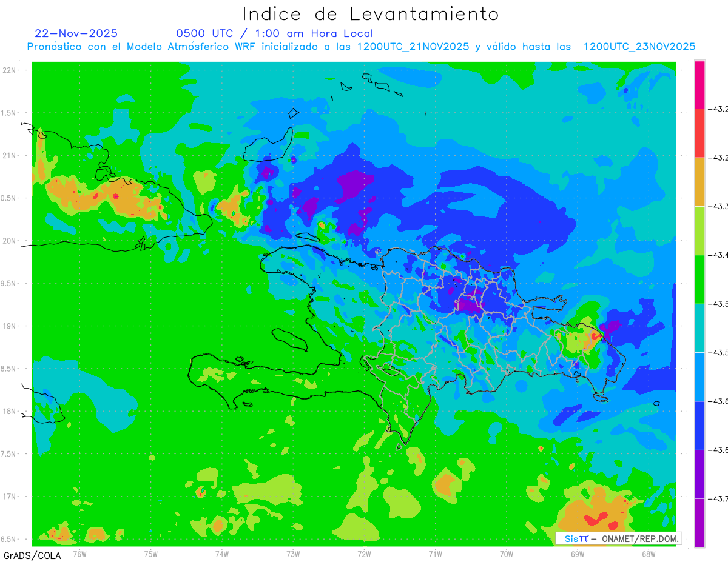Click the '17N' latitude axis label

coord(10,497)
